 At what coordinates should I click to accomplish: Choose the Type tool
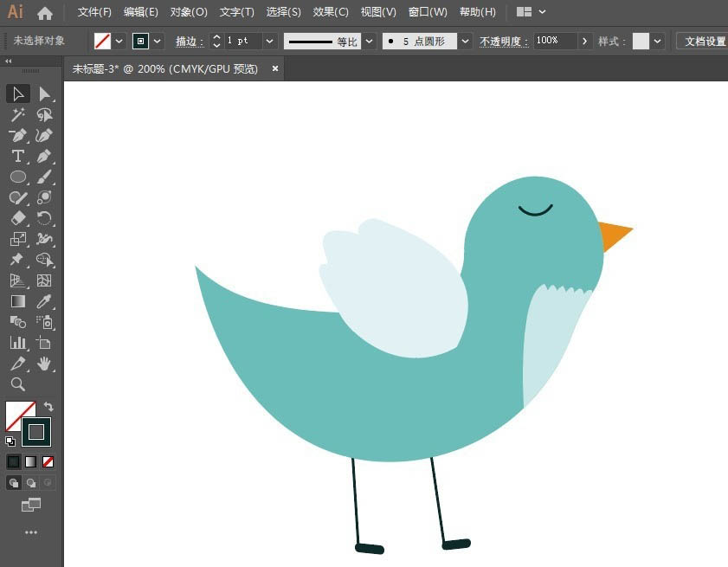tap(18, 156)
